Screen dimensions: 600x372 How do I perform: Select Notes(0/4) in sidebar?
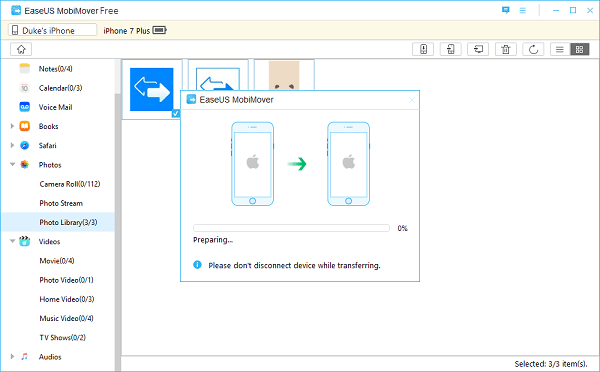pyautogui.click(x=55, y=69)
